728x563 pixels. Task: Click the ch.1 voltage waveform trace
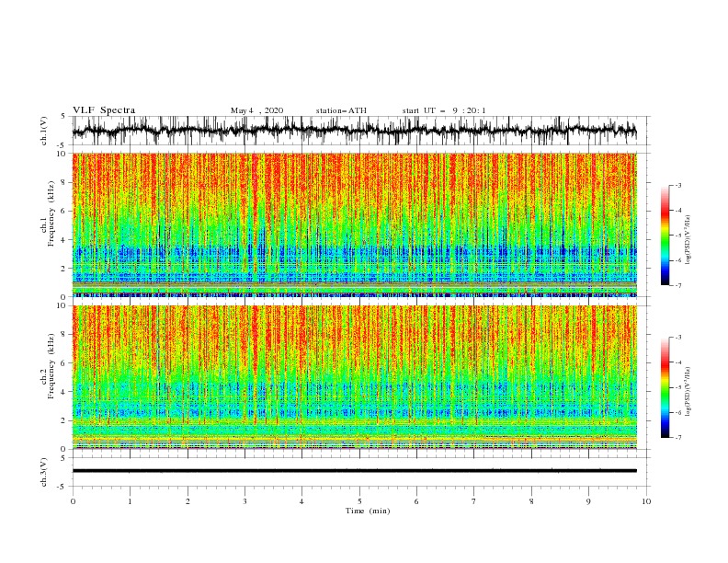point(354,131)
